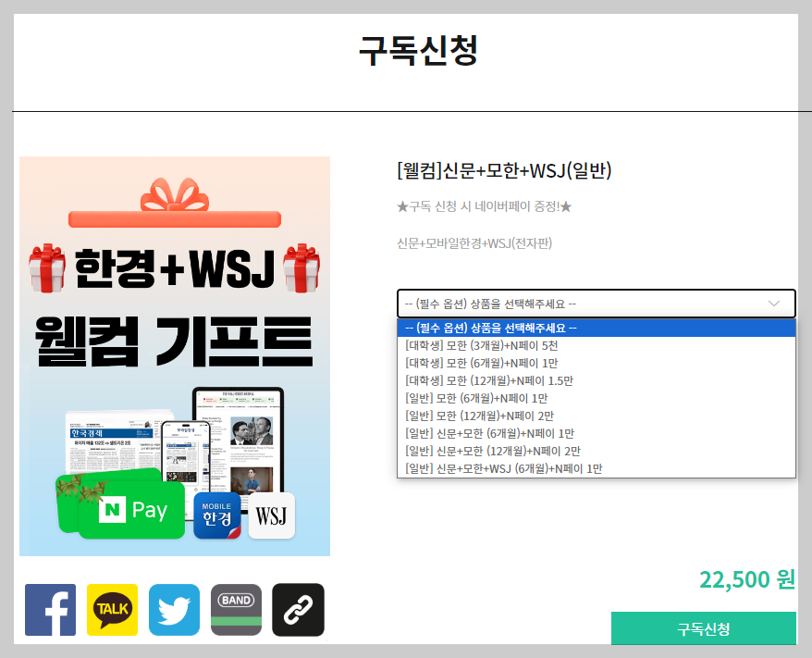Click the 22,500 원 price
Viewport: 812px width, 658px height.
click(x=747, y=579)
